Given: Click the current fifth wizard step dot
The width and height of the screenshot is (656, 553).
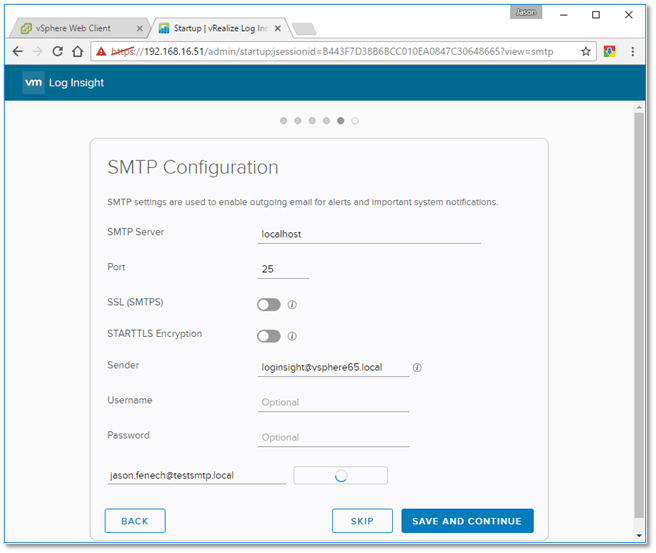Looking at the screenshot, I should pyautogui.click(x=341, y=120).
